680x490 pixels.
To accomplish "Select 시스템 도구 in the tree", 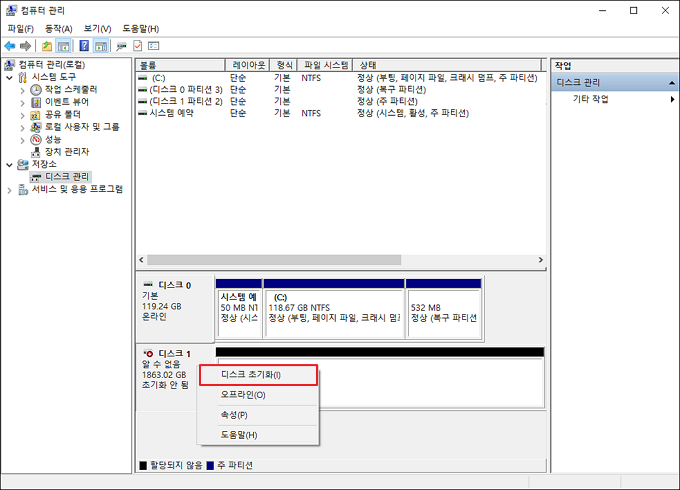I will (53, 77).
